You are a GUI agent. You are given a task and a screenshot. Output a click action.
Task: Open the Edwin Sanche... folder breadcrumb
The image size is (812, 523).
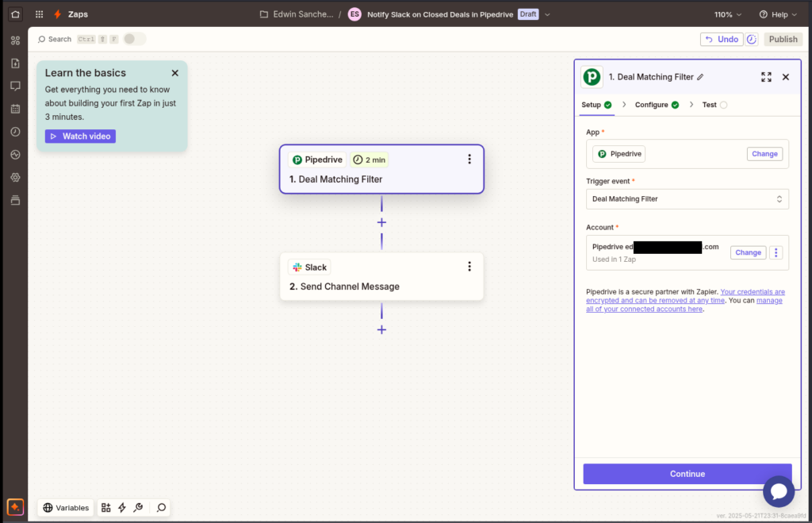297,14
